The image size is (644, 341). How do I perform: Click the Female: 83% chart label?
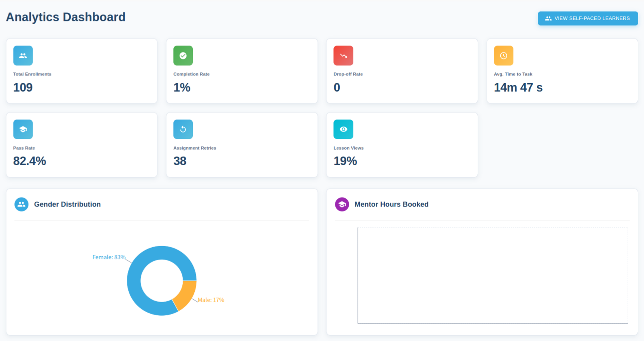(109, 257)
